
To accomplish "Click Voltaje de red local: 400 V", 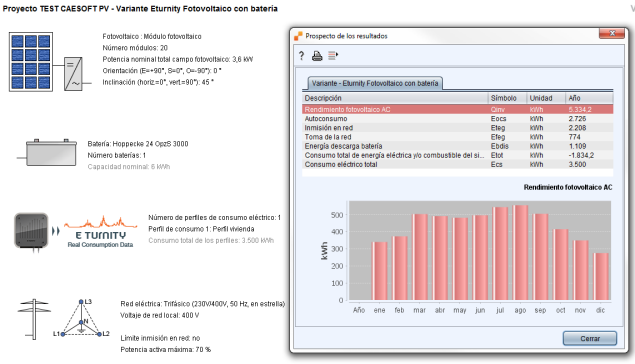I will 160,315.
